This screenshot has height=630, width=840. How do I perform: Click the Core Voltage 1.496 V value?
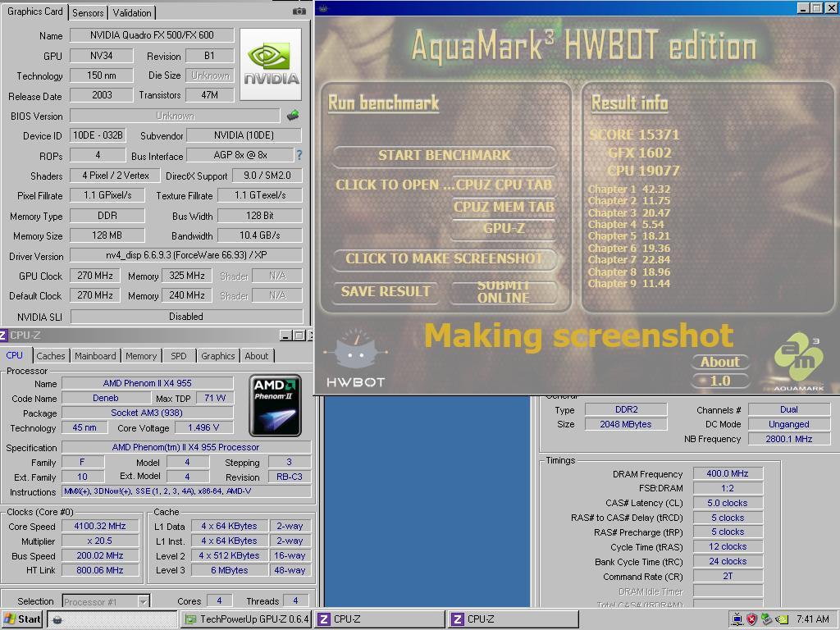[x=203, y=427]
